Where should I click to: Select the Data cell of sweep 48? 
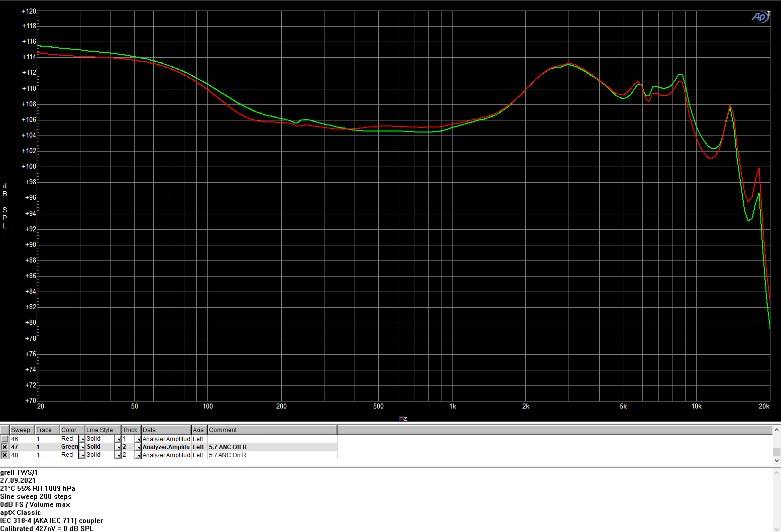click(x=166, y=455)
